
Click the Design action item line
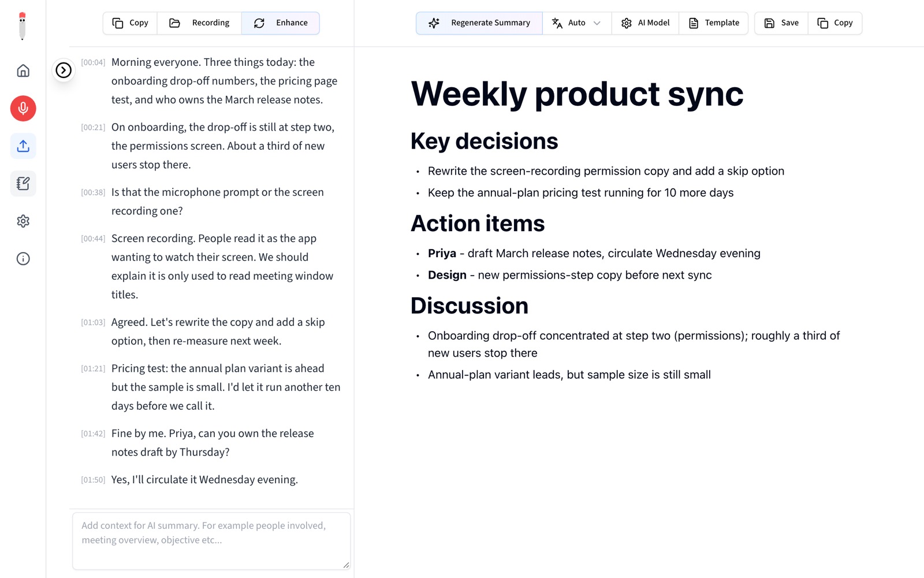[x=570, y=275]
